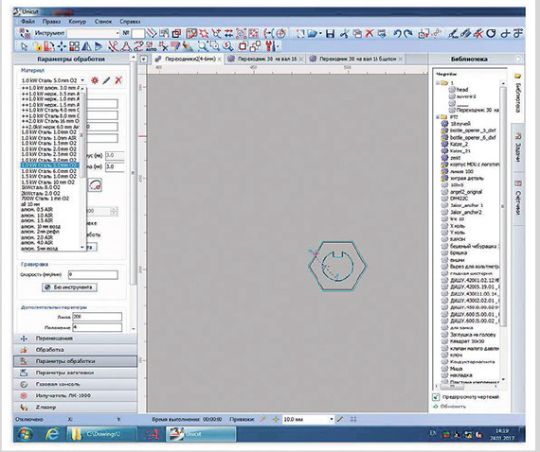Viewport: 540px width, 452px height.
Task: Open the Файл menu
Action: coord(28,21)
